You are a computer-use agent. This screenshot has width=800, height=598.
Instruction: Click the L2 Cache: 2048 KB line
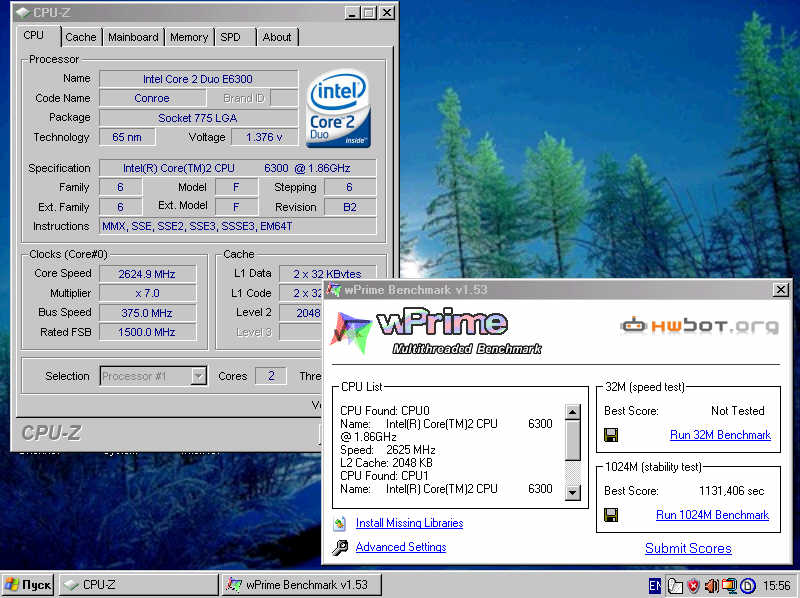(x=386, y=463)
